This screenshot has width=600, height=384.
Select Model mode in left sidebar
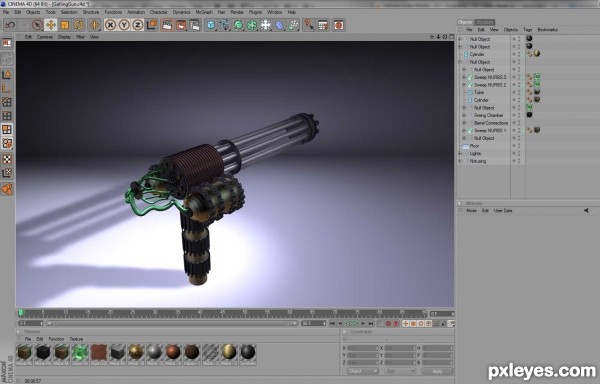coord(7,75)
